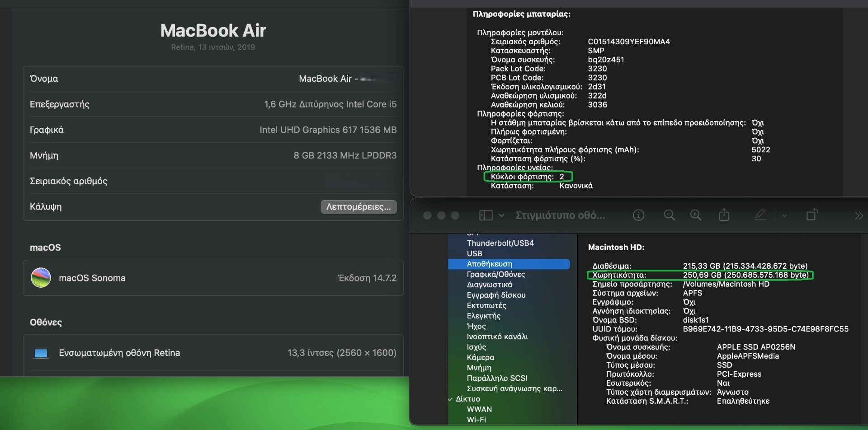Click the Διαθέσιμα 215,33 GB value
Screen dimensions: 868x430
(x=745, y=266)
